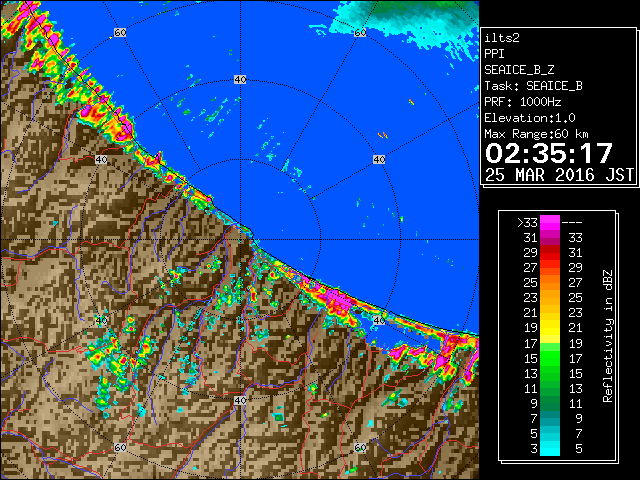The width and height of the screenshot is (640, 480).
Task: Click the 40 km label east-northeast over the sea
Action: (x=379, y=160)
